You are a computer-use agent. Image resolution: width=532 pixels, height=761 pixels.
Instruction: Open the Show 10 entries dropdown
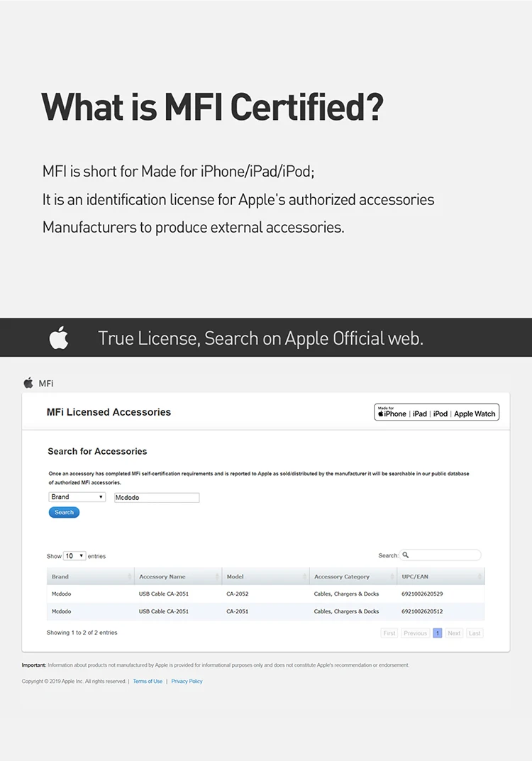[74, 556]
